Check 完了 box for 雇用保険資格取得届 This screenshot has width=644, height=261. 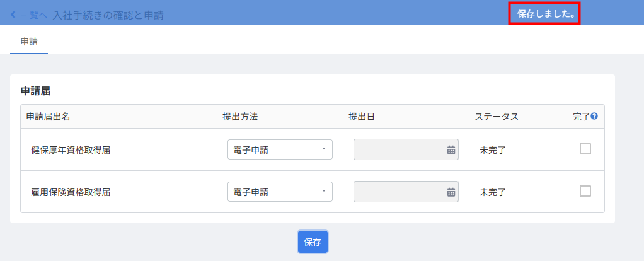coord(585,191)
